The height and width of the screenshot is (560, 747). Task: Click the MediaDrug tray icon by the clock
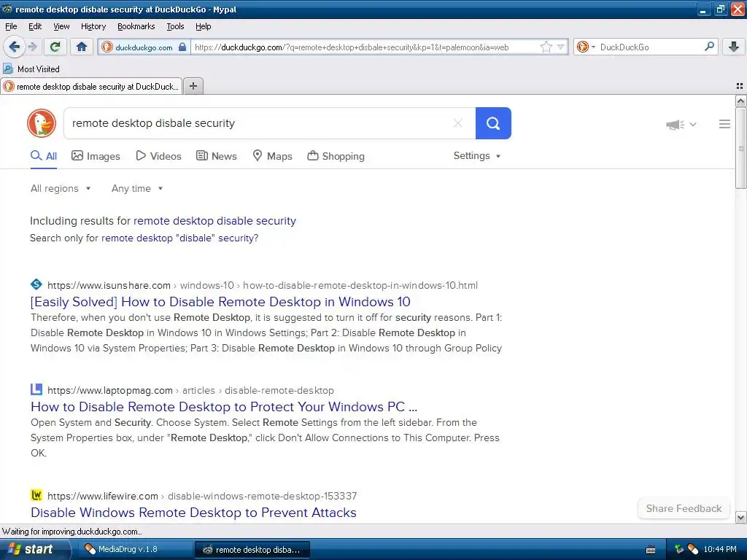click(x=693, y=549)
